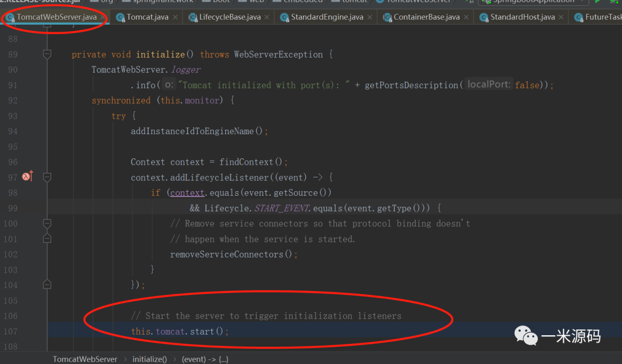
Task: Collapse the initialize() method at line 89
Action: point(47,54)
